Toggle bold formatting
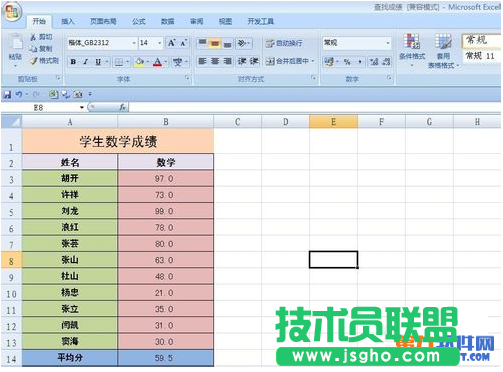The width and height of the screenshot is (503, 372). tap(73, 62)
